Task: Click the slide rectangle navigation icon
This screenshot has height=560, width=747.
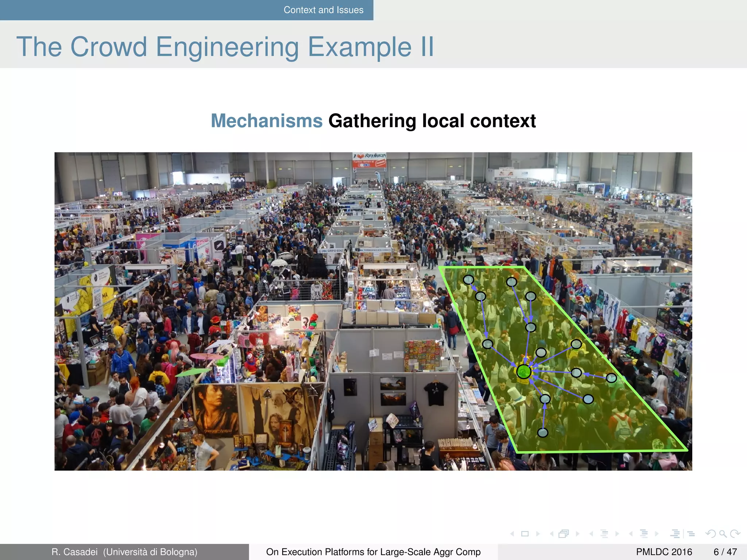Action: coord(525,534)
